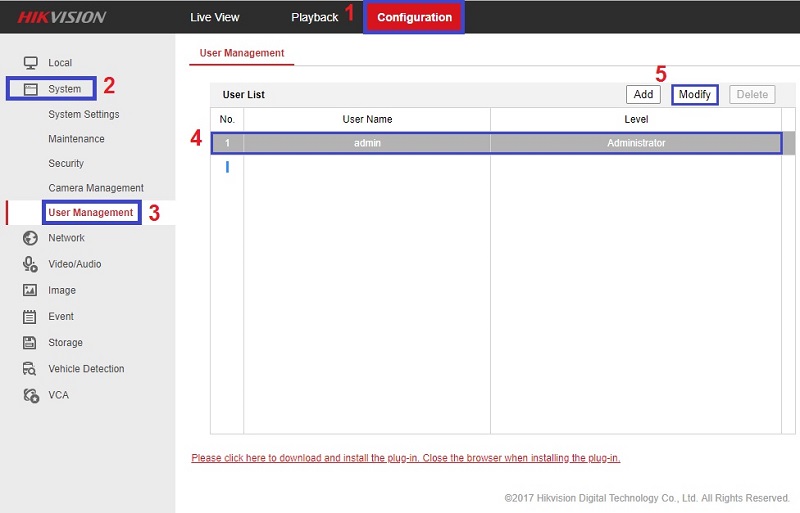800x513 pixels.
Task: Click the Event calendar icon
Action: click(30, 317)
